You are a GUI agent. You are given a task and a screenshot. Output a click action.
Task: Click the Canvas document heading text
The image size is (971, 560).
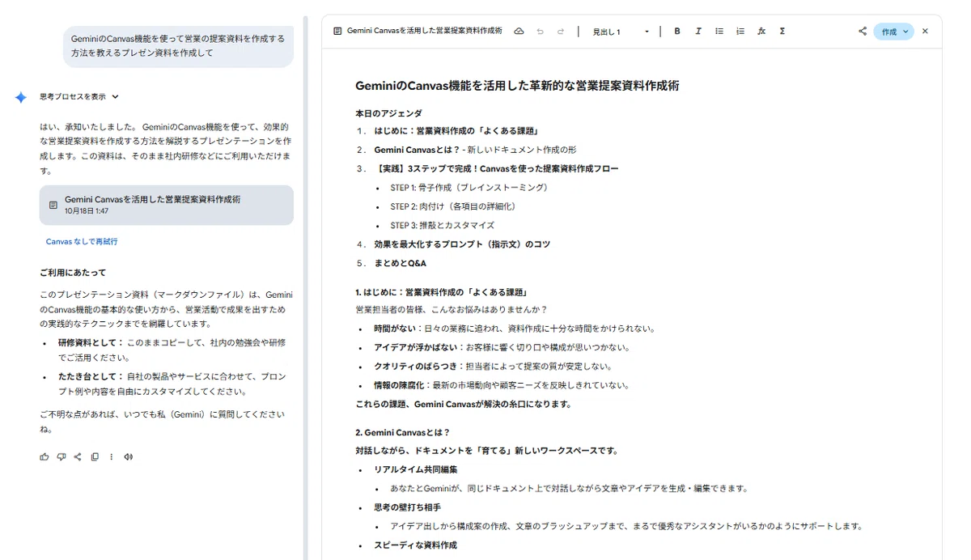click(517, 85)
